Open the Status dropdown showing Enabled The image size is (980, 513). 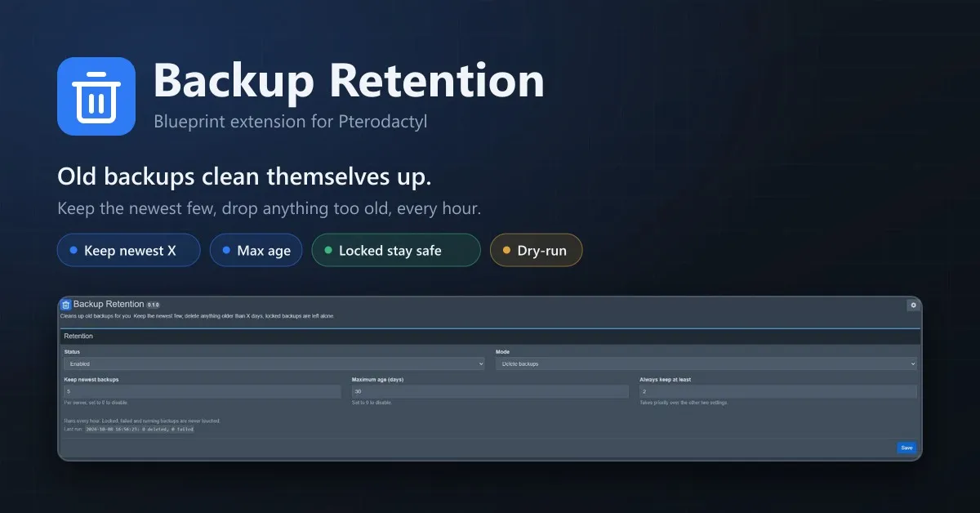tap(274, 364)
